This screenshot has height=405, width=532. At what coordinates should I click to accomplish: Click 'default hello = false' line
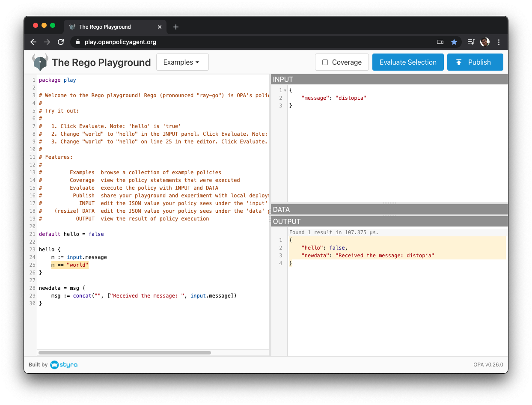pyautogui.click(x=71, y=234)
